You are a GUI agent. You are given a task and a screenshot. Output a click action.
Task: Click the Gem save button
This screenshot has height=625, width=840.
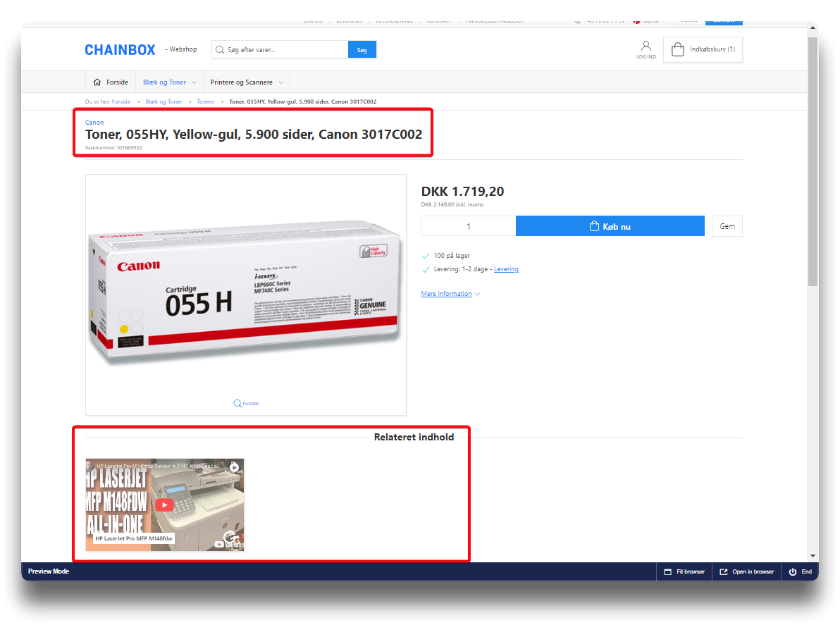(x=727, y=226)
